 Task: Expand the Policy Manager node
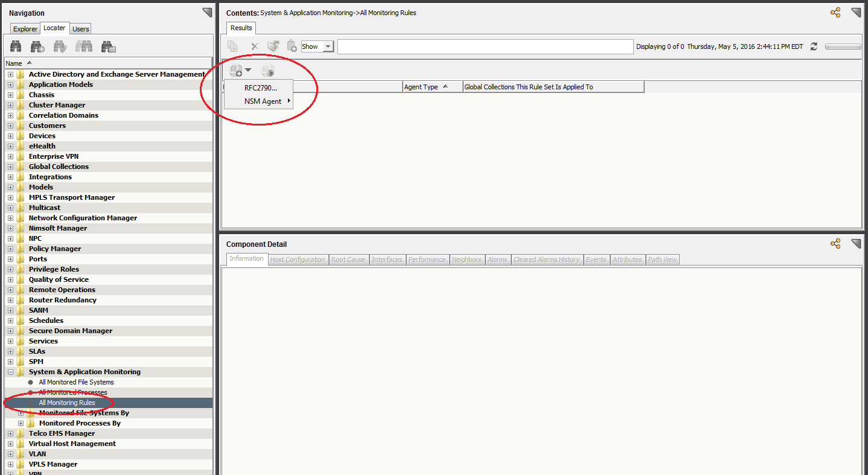10,249
